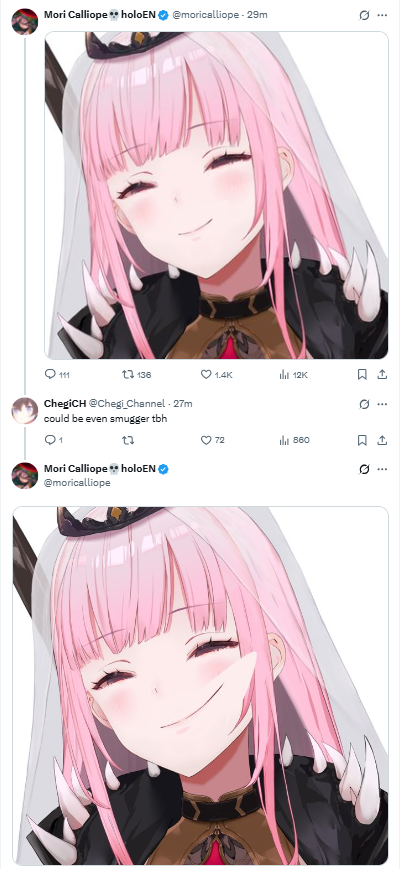
Task: Bookmark ChegiCH's reply tweet
Action: coord(362,440)
